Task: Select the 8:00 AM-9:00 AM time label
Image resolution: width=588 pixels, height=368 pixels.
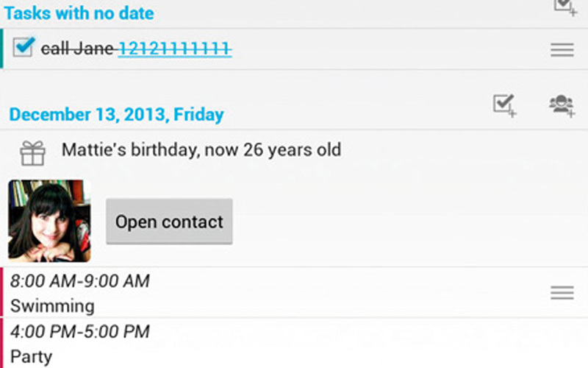Action: click(x=80, y=281)
